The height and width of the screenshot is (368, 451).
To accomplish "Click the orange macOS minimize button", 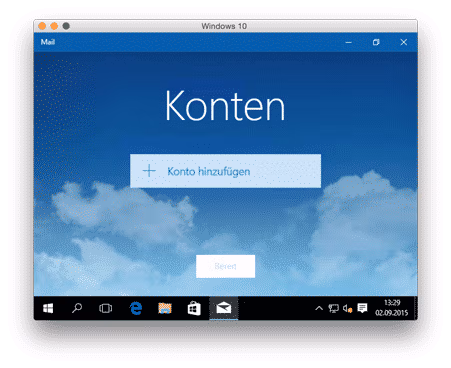I will pyautogui.click(x=54, y=26).
